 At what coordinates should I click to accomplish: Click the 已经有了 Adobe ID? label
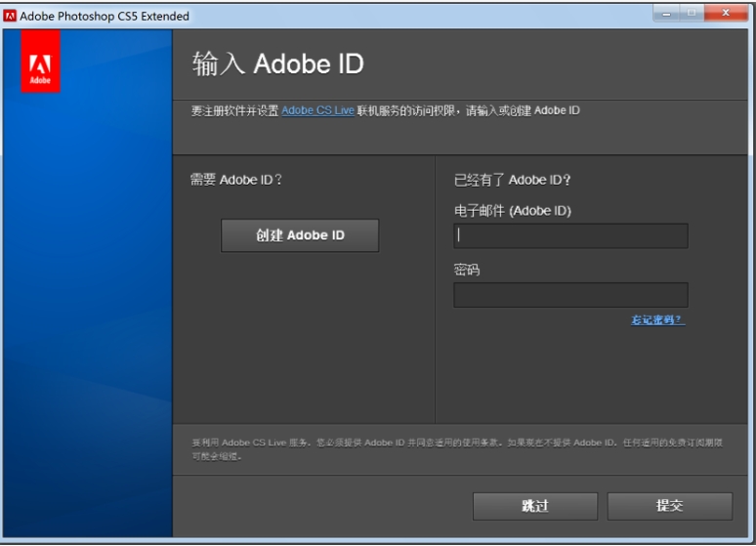pos(512,180)
